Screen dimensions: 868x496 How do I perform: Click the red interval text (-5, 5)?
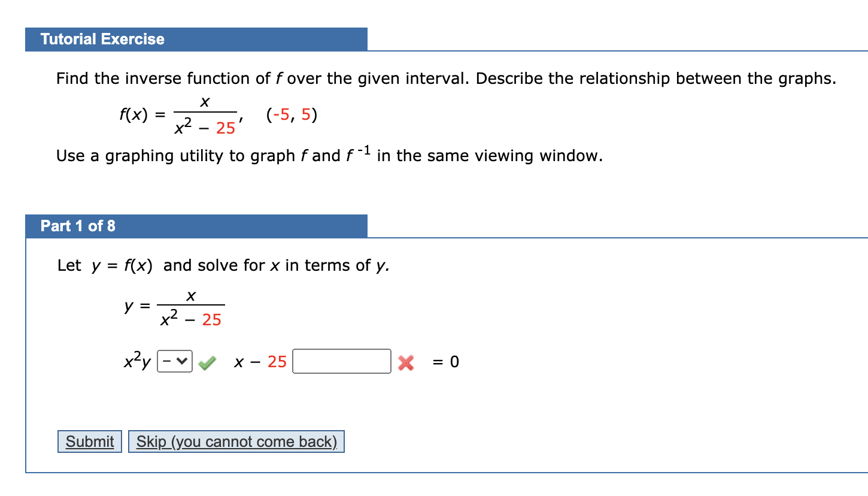click(291, 115)
